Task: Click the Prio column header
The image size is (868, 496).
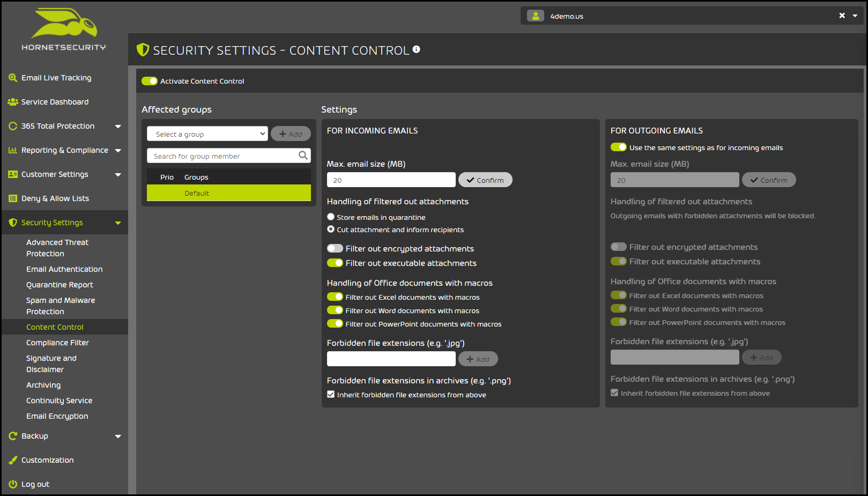Action: pyautogui.click(x=167, y=177)
